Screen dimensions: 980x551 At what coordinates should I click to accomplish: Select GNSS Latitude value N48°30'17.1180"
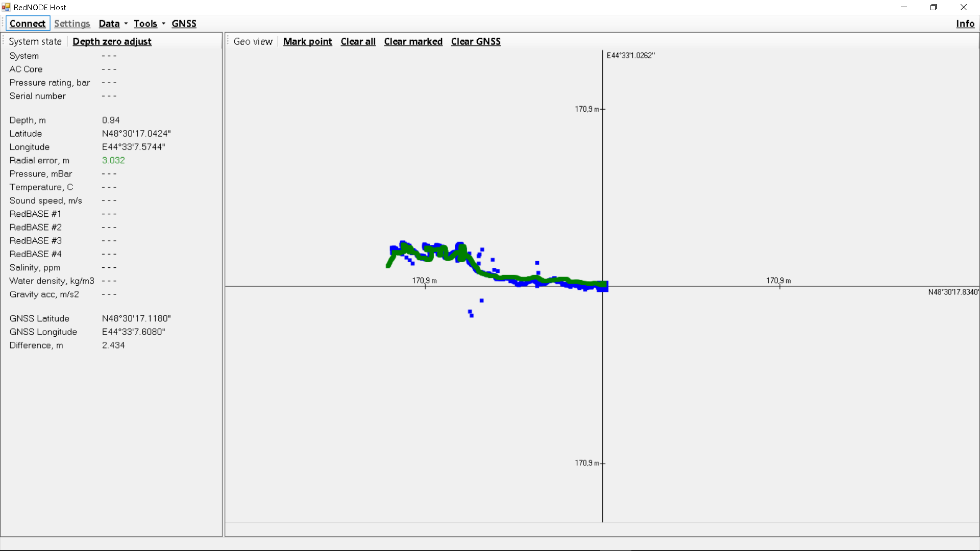point(136,318)
